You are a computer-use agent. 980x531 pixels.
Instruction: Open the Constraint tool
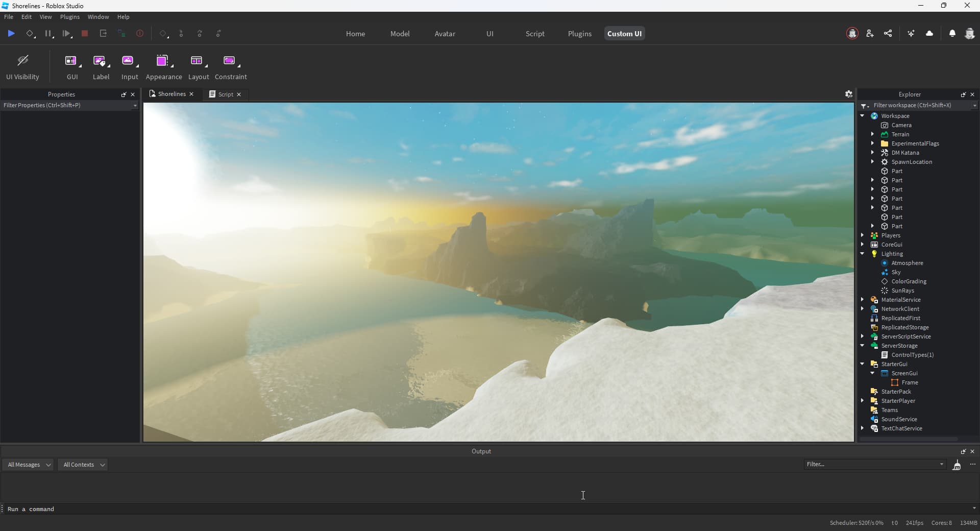[x=230, y=61]
